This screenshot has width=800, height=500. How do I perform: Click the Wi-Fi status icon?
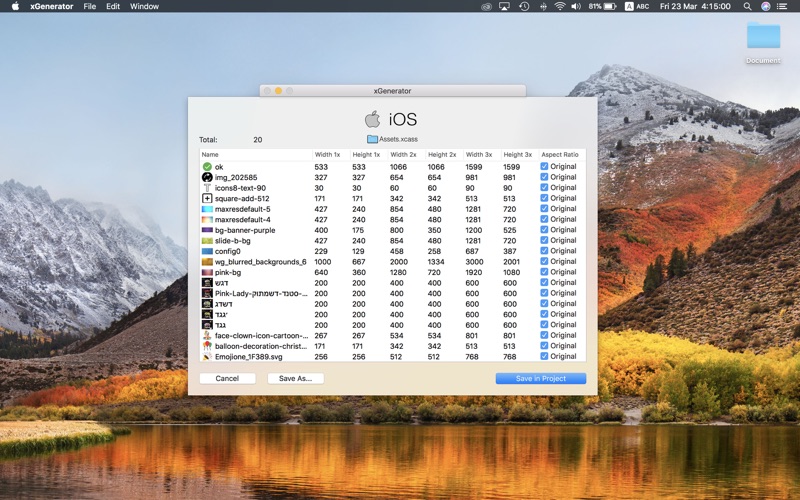[560, 6]
